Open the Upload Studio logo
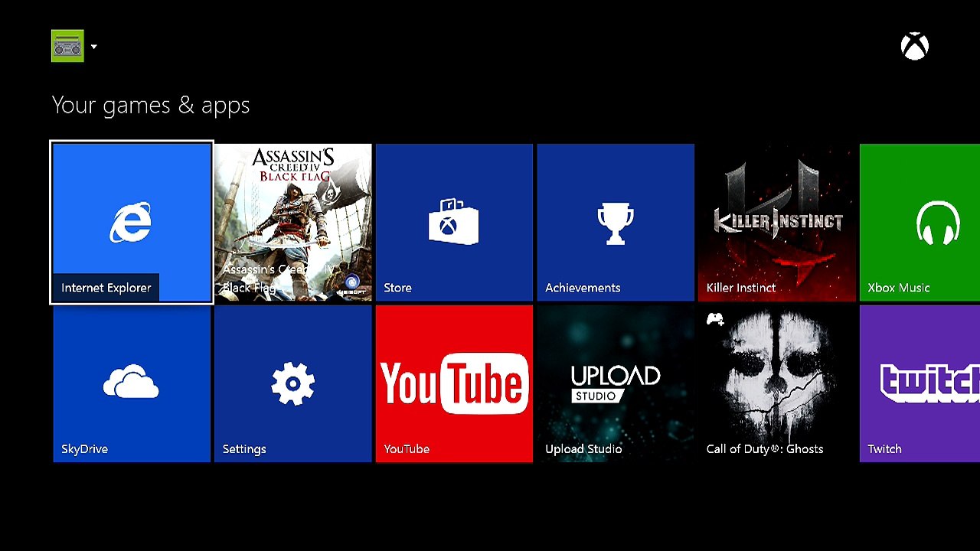Image resolution: width=980 pixels, height=551 pixels. point(616,384)
